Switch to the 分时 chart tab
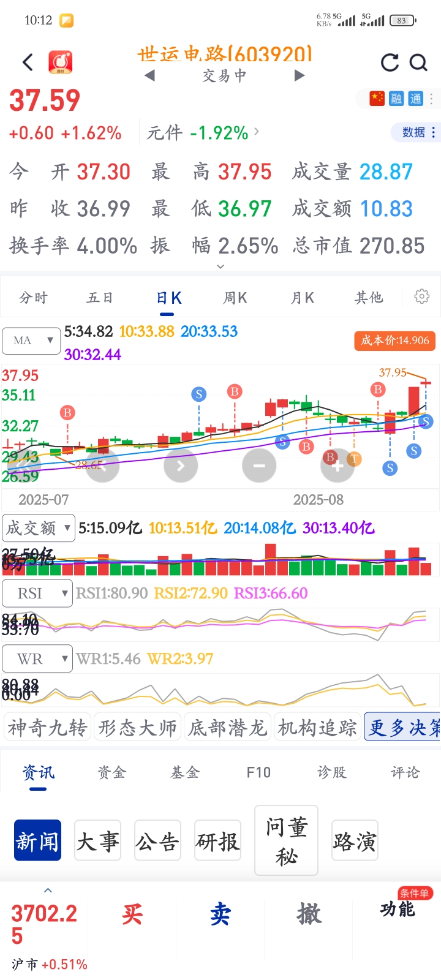This screenshot has width=441, height=980. pos(33,298)
